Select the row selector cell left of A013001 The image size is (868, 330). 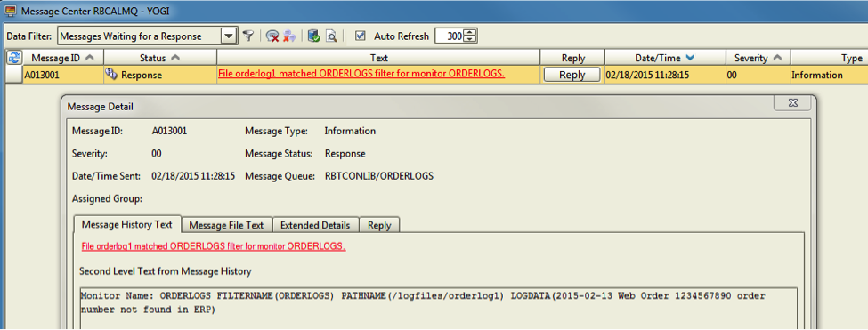click(x=13, y=76)
